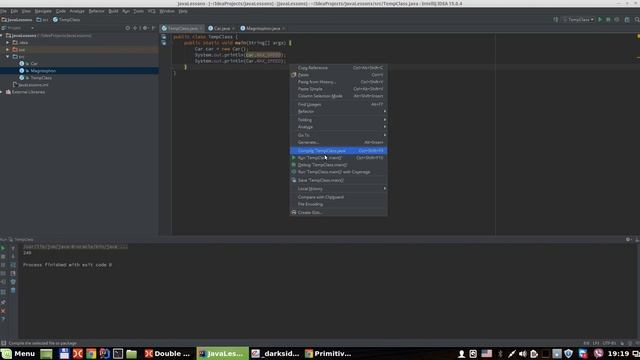Expand the .idea folder in the project tree
The height and width of the screenshot is (360, 640).
[8, 42]
